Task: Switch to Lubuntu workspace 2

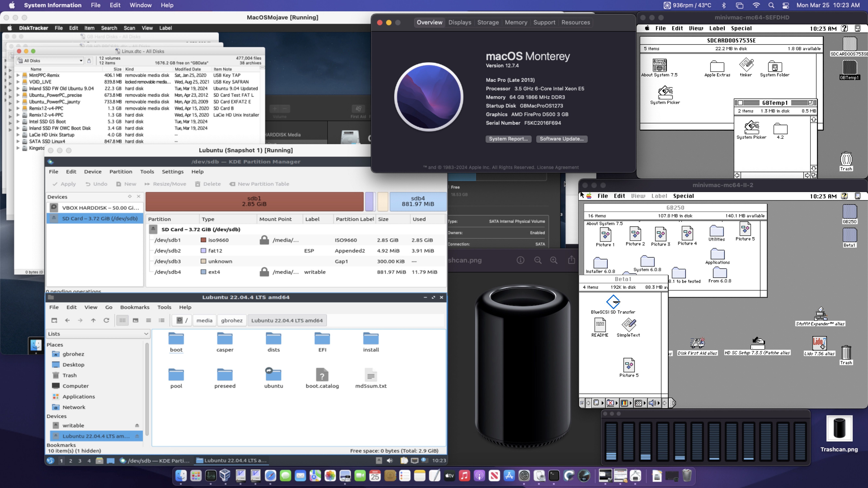Action: (70, 460)
